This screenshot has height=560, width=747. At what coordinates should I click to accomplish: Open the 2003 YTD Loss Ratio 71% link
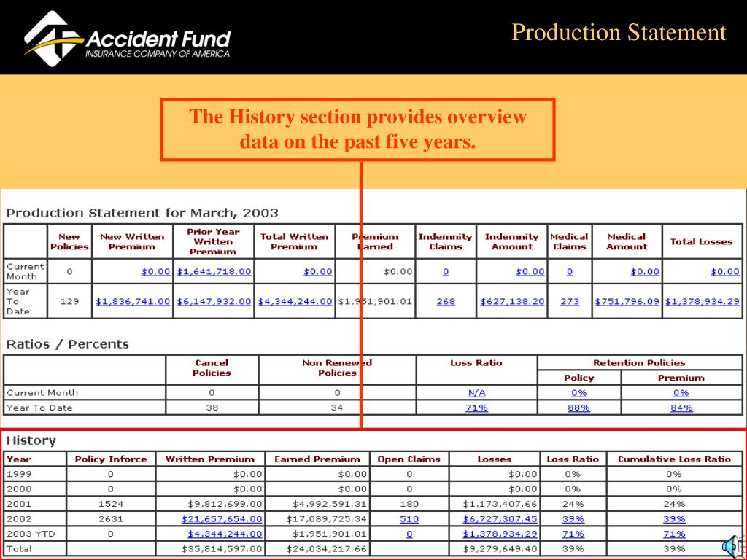[x=573, y=534]
